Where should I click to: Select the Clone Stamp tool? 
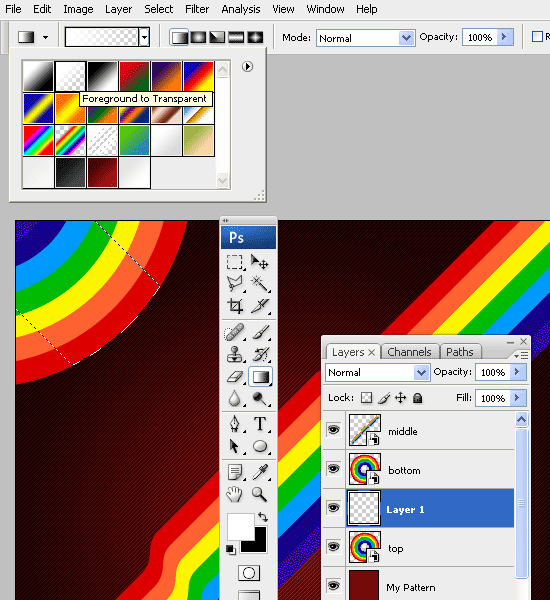(x=235, y=354)
